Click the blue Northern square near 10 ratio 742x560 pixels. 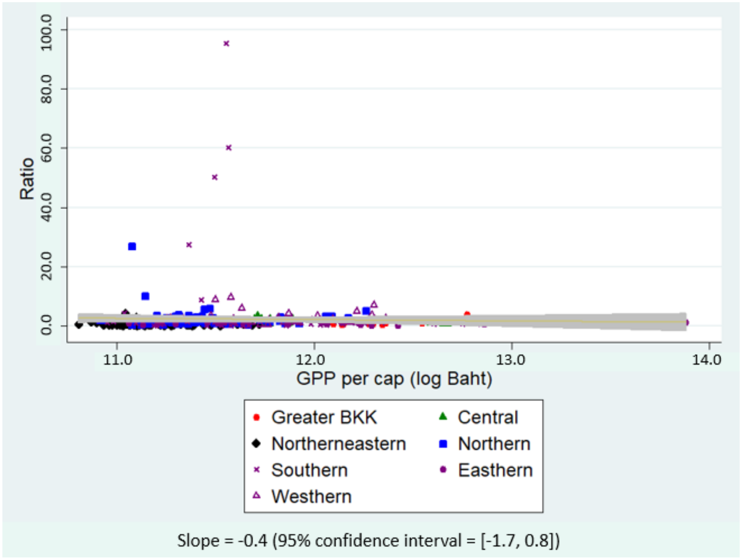[145, 296]
